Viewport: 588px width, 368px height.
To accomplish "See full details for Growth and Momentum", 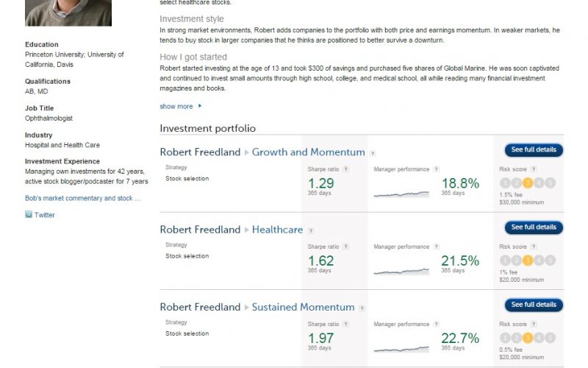I will 534,150.
